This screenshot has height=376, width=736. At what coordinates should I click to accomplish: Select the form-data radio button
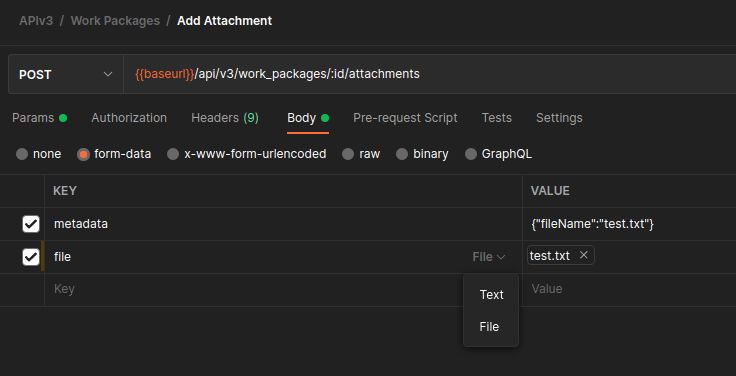(x=84, y=154)
